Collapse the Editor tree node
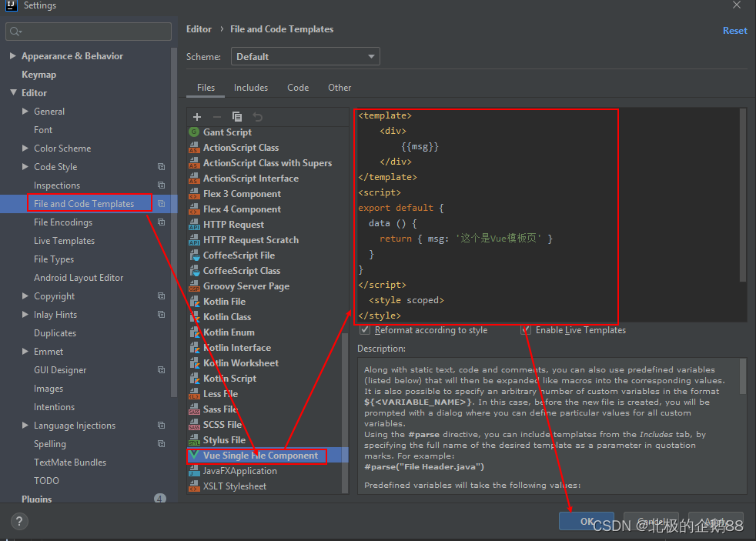Image resolution: width=756 pixels, height=541 pixels. 13,92
